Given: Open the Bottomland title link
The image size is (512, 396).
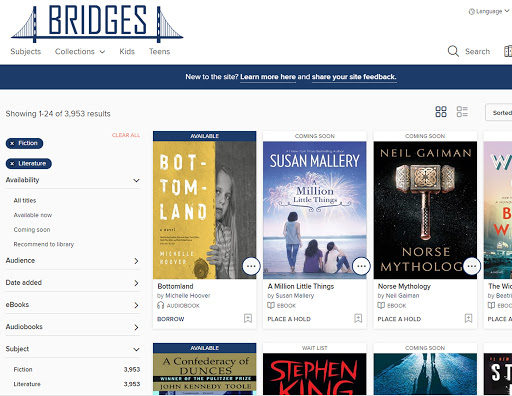Looking at the screenshot, I should (x=175, y=286).
